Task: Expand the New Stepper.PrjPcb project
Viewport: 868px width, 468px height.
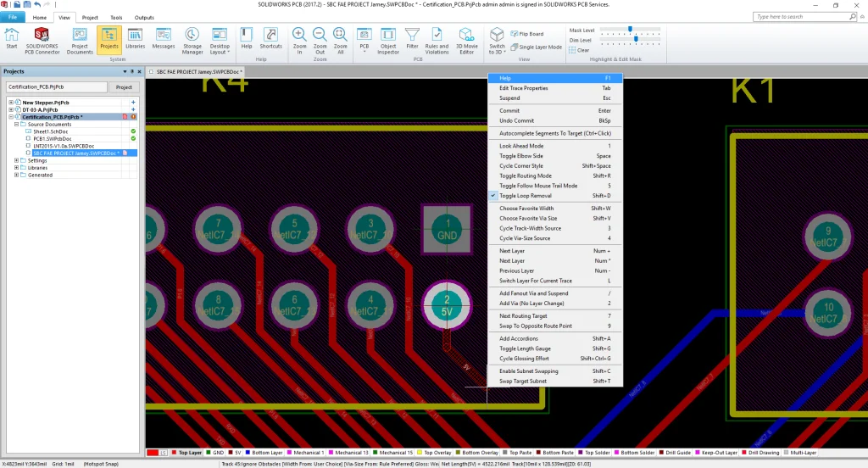Action: [11, 102]
